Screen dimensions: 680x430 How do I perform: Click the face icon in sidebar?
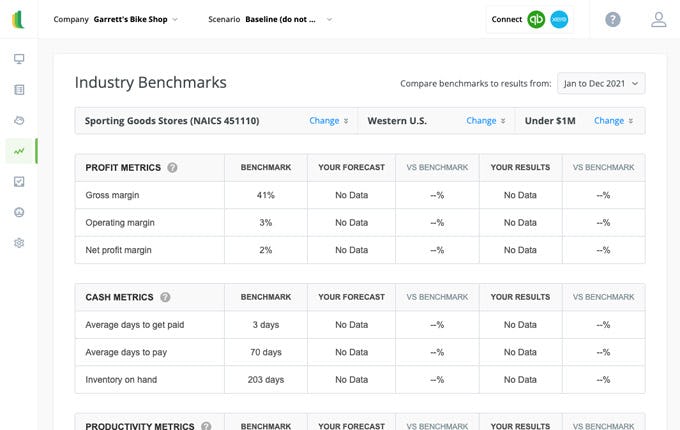coord(19,212)
